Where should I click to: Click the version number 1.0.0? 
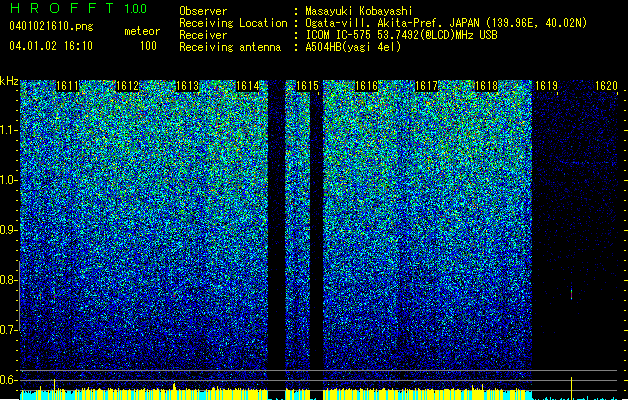(136, 9)
